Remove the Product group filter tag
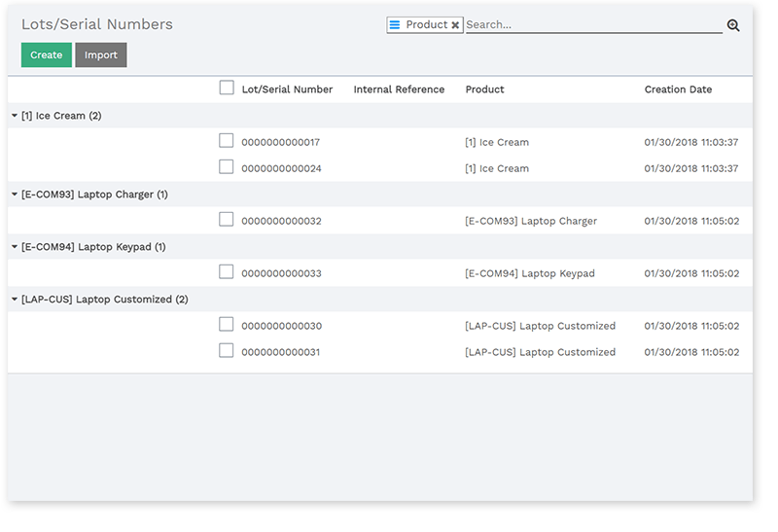This screenshot has height=532, width=778. (455, 25)
